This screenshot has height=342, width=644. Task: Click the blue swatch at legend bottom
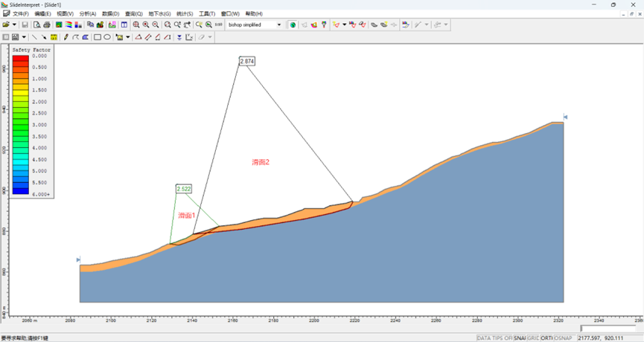[21, 190]
